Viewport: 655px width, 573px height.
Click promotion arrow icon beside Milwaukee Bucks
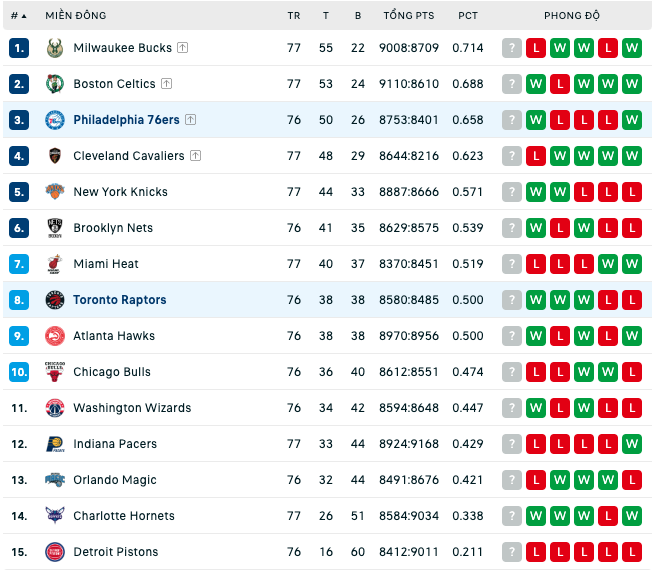[183, 48]
